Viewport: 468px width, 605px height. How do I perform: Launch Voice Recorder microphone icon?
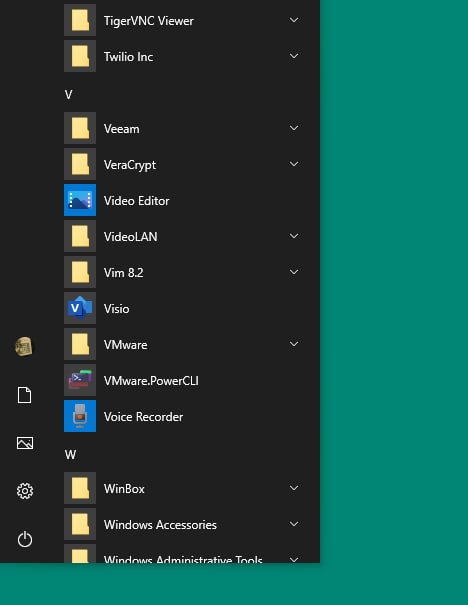pyautogui.click(x=80, y=416)
